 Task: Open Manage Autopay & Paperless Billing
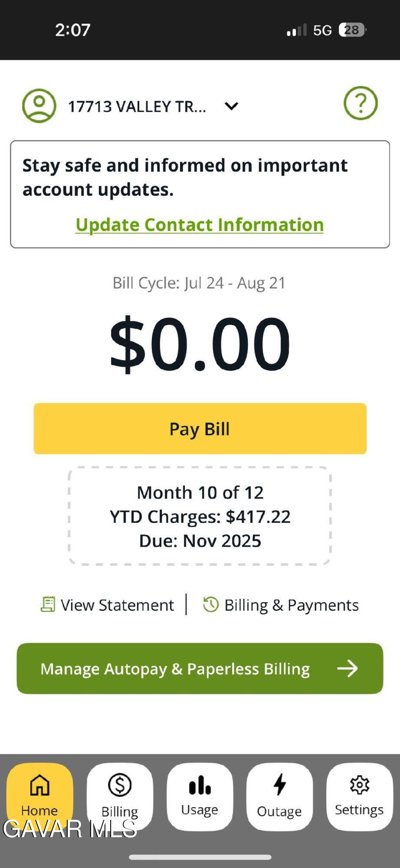point(175,669)
